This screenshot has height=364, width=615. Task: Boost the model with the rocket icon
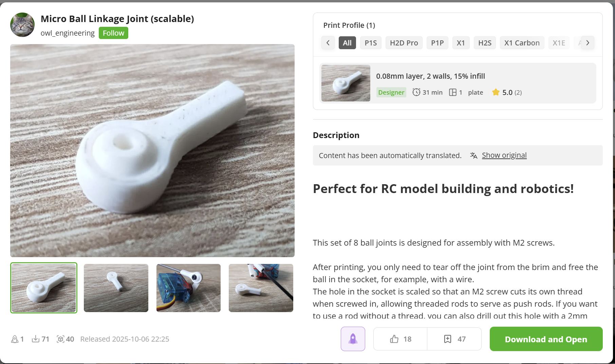click(353, 339)
